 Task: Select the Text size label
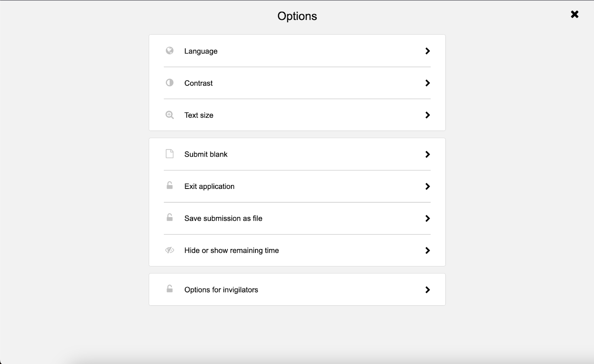(x=199, y=115)
